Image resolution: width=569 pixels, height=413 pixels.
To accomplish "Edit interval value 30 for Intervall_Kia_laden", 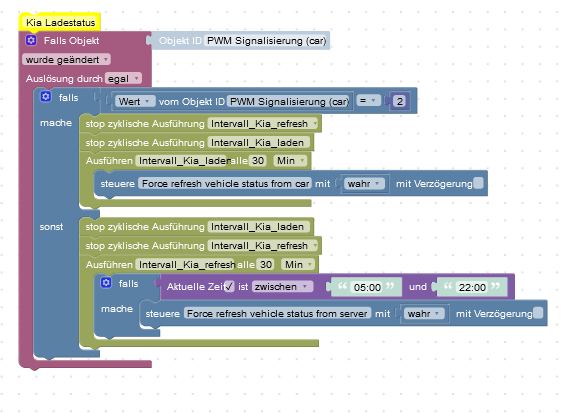I will tap(258, 160).
